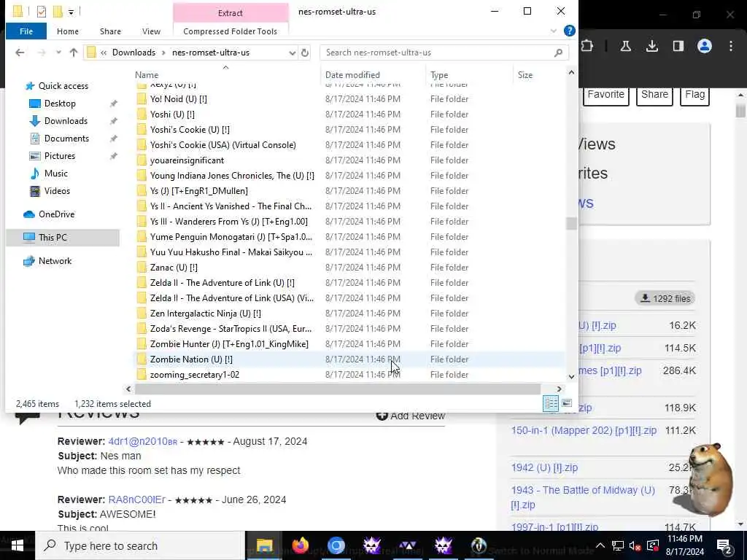Click Add Review on the webpage
Viewport: 747px width, 560px height.
point(411,416)
